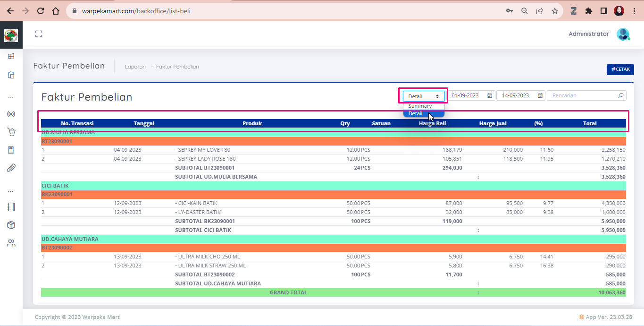Click the Satuan column header

pos(381,123)
